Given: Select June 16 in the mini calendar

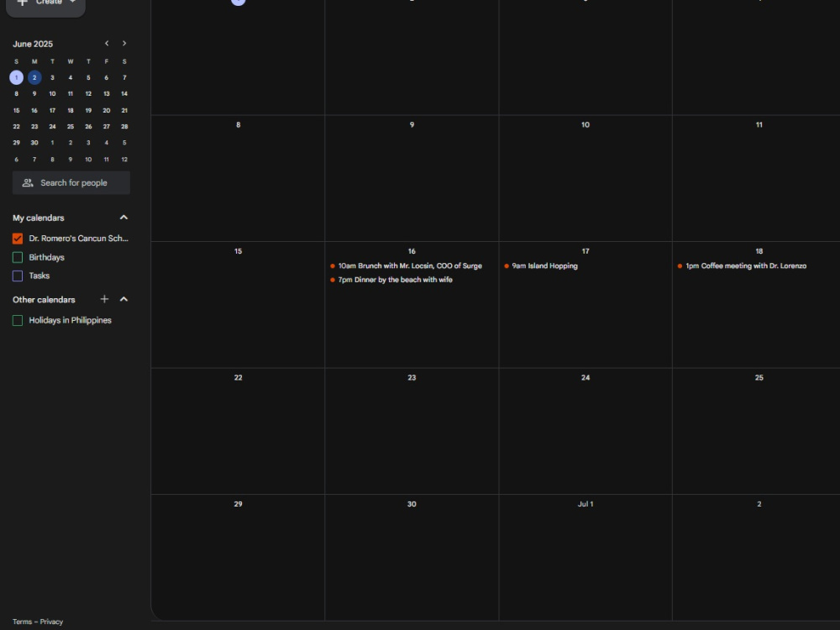Looking at the screenshot, I should click(34, 110).
